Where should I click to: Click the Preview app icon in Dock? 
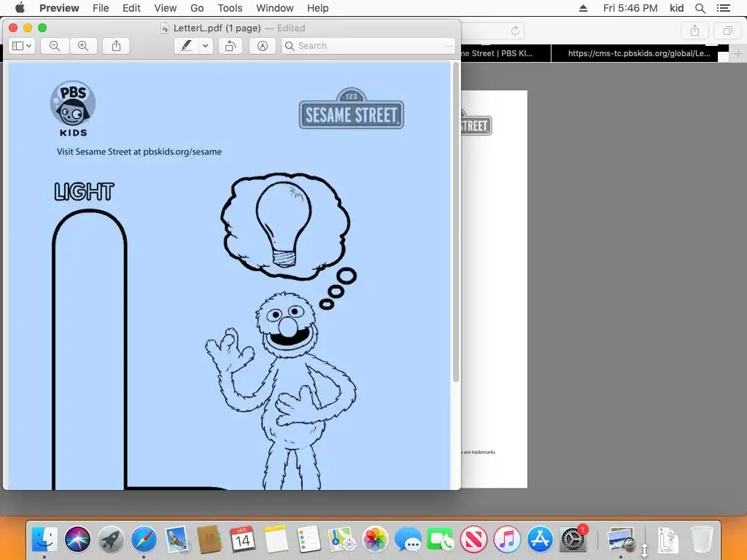click(x=622, y=539)
